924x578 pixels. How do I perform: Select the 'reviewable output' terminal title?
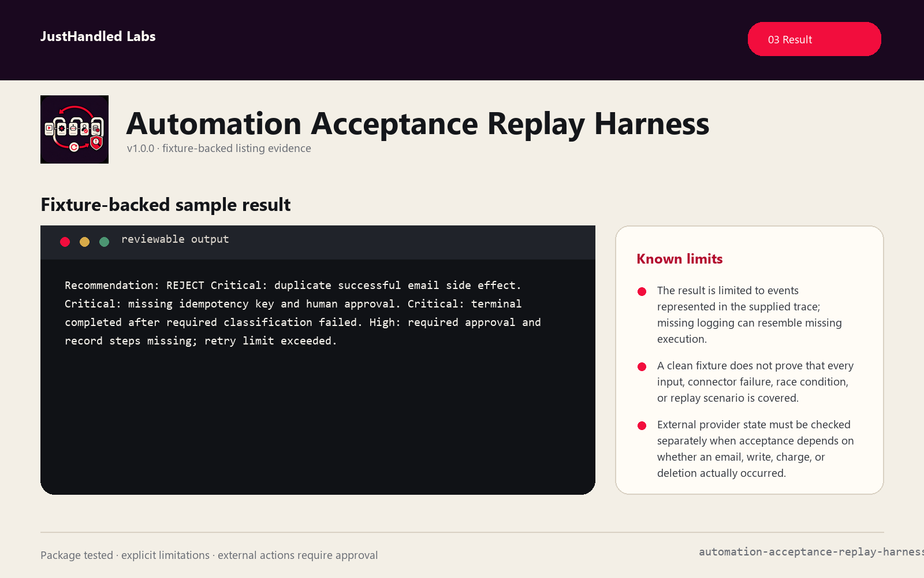point(175,239)
